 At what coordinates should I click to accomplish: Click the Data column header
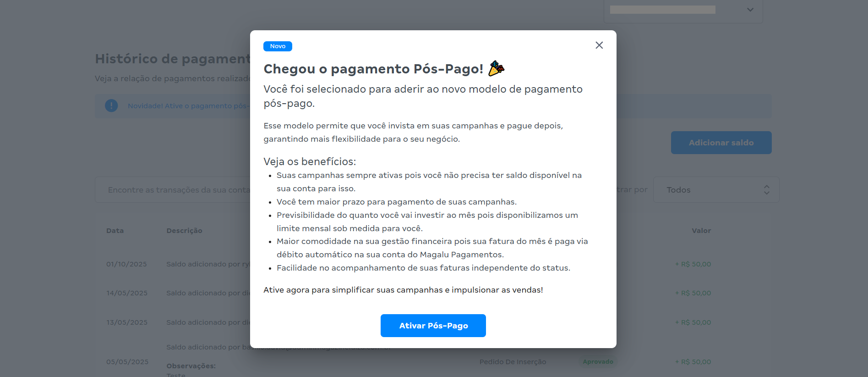click(x=115, y=231)
